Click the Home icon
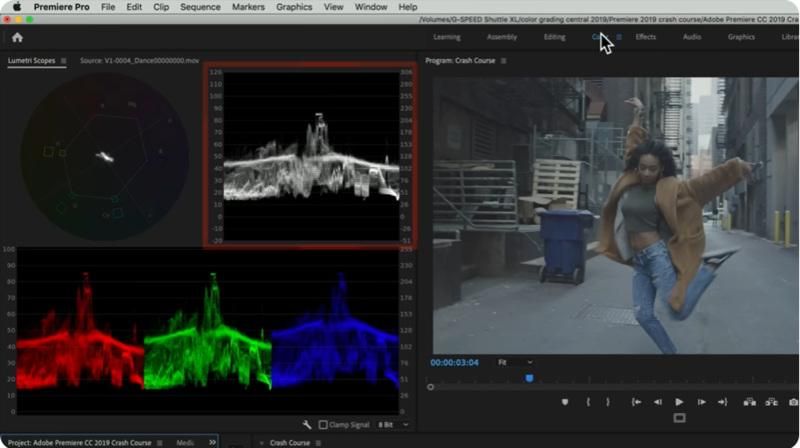 tap(17, 37)
